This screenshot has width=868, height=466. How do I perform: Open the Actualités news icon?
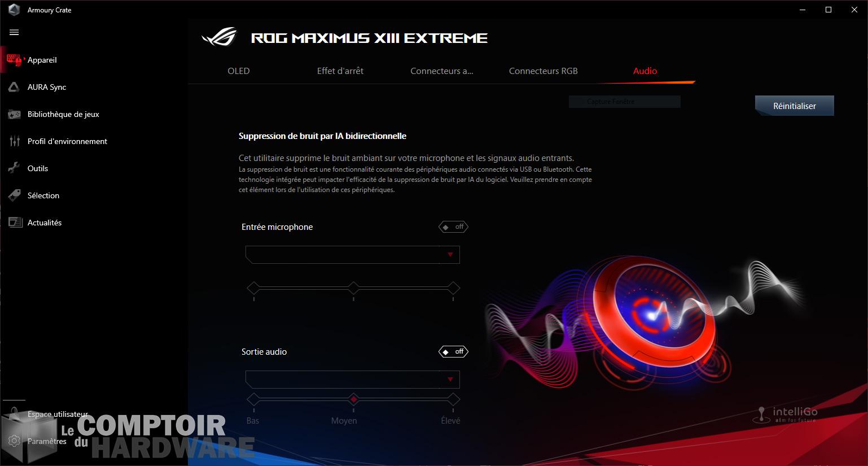point(14,223)
